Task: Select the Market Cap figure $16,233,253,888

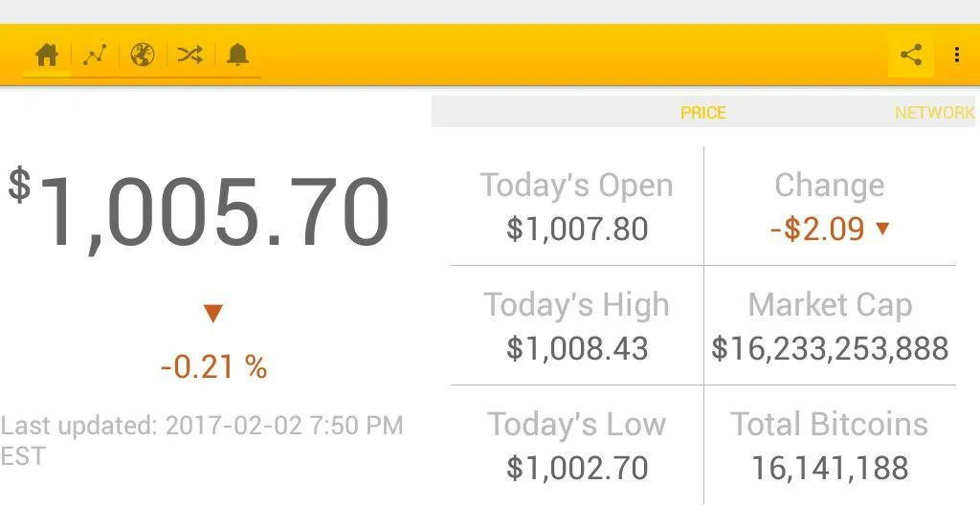Action: click(x=830, y=349)
